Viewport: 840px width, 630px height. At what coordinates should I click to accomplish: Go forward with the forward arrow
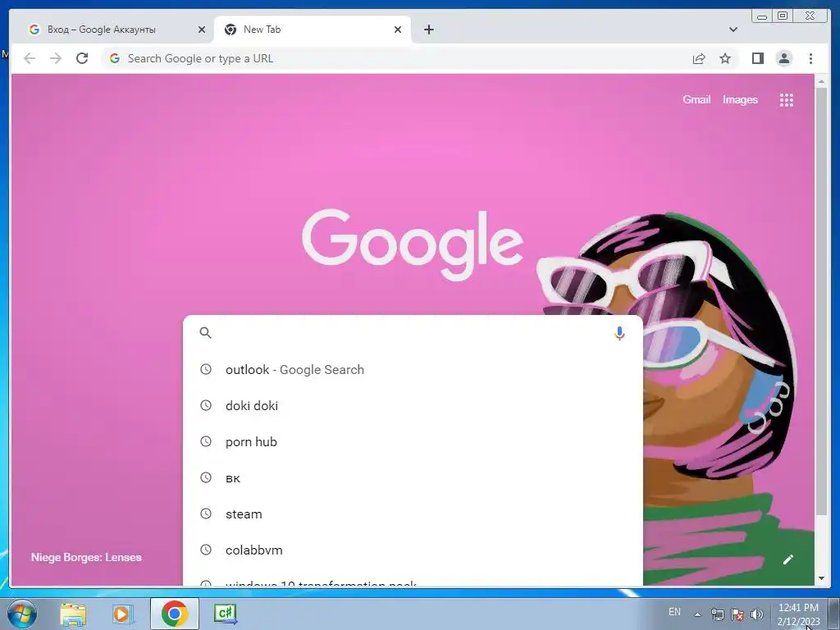[x=56, y=58]
